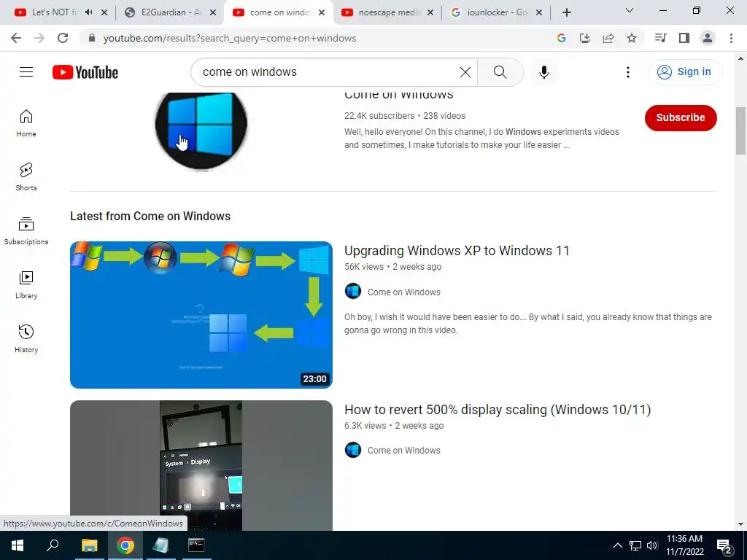This screenshot has height=560, width=747.
Task: Mute the Let's NOT tab audio icon
Action: [88, 12]
